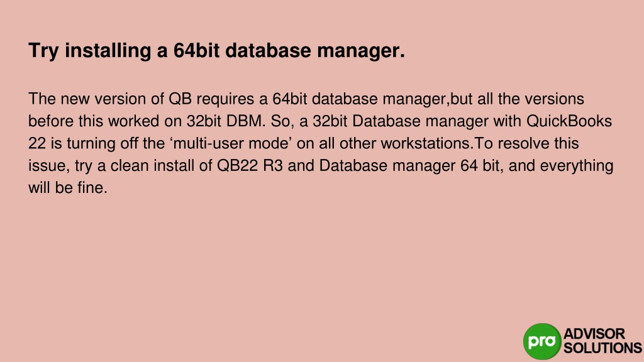This screenshot has height=362, width=644.
Task: Click the word 'QuickBooks' in the paragraph
Action: tap(569, 121)
